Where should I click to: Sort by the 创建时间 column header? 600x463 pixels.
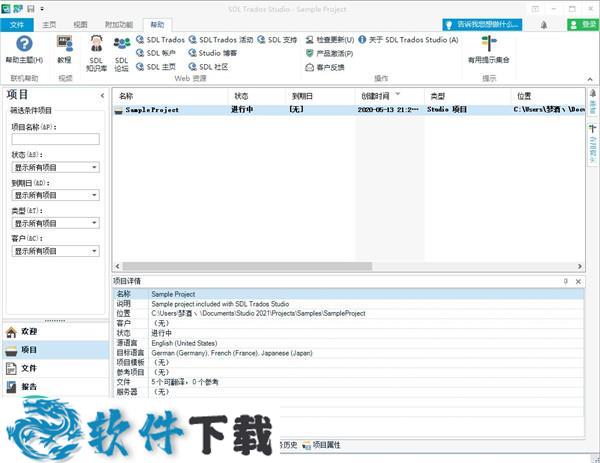[x=390, y=96]
